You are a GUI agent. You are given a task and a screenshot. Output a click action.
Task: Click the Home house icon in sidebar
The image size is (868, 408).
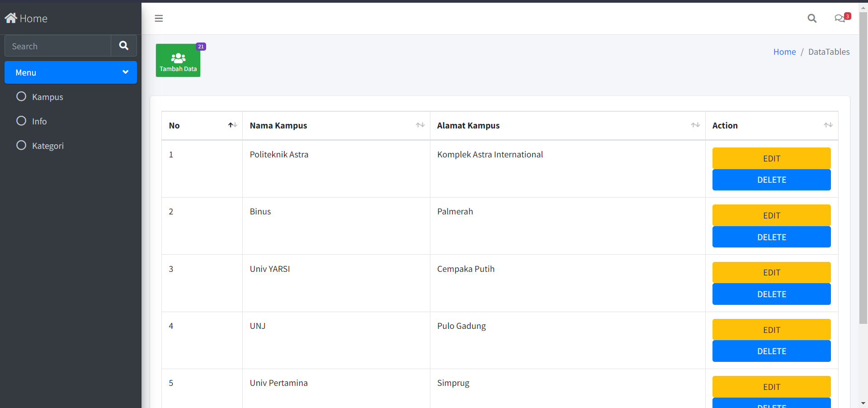coord(11,18)
